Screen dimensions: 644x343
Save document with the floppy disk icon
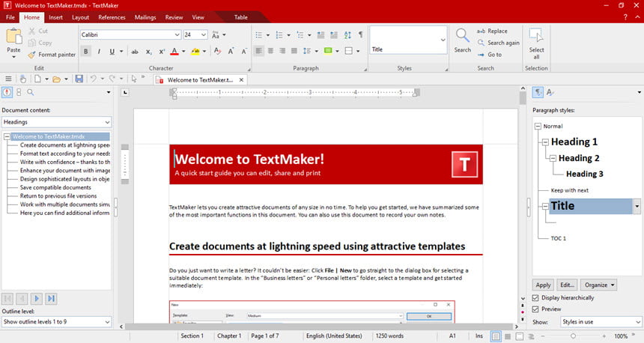[x=79, y=79]
